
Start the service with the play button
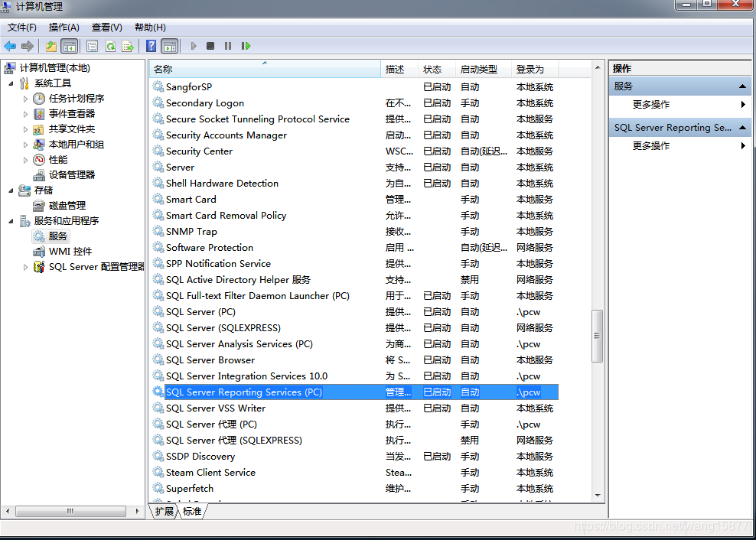(194, 47)
